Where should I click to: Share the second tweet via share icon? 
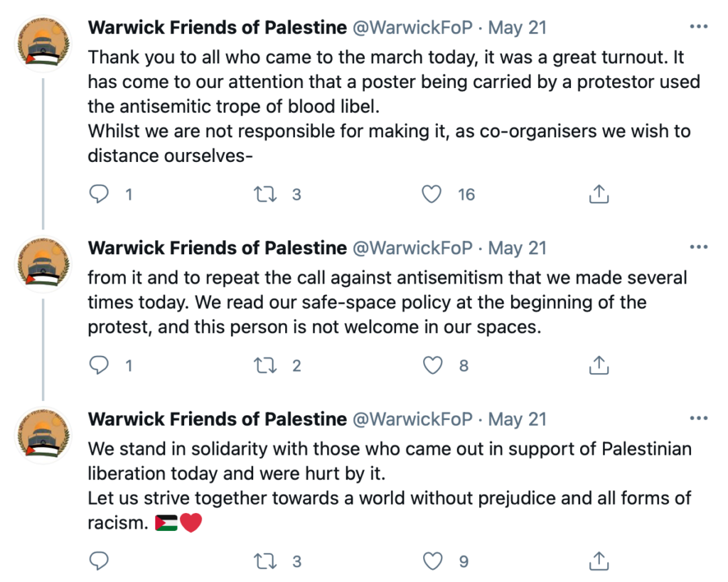coord(599,365)
